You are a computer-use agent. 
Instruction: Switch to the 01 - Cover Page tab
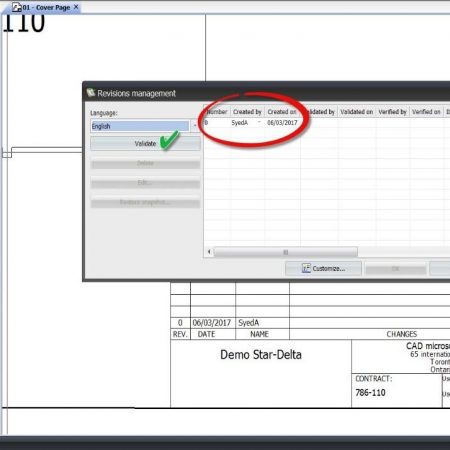pos(45,7)
